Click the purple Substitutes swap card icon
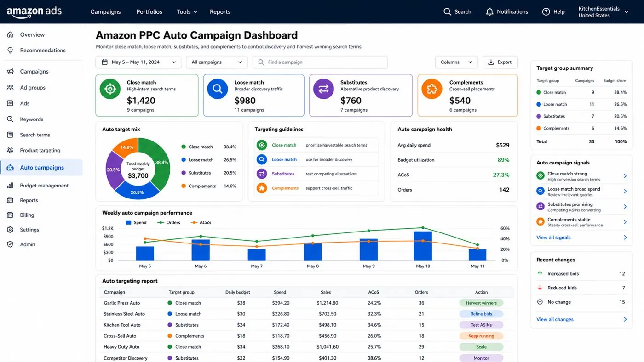 (323, 89)
